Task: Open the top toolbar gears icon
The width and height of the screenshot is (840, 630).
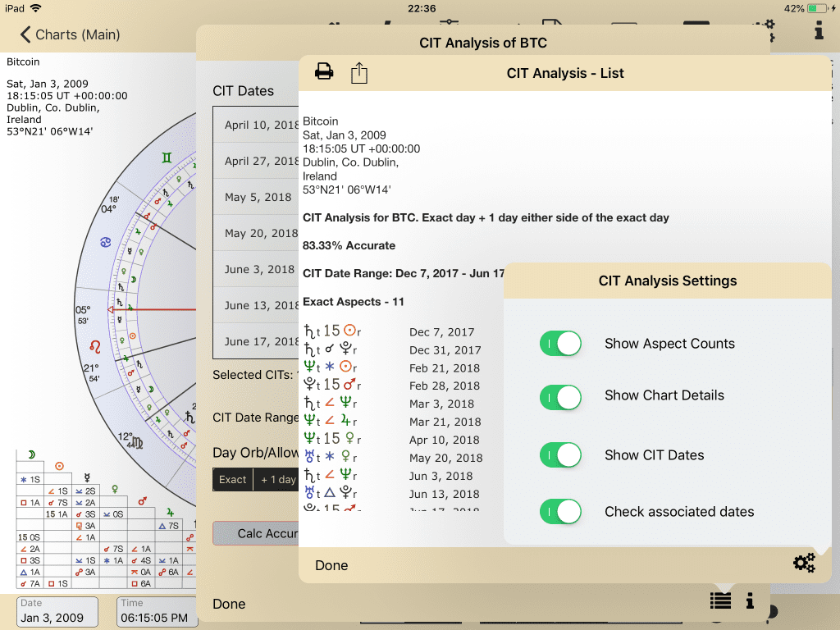Action: click(769, 30)
